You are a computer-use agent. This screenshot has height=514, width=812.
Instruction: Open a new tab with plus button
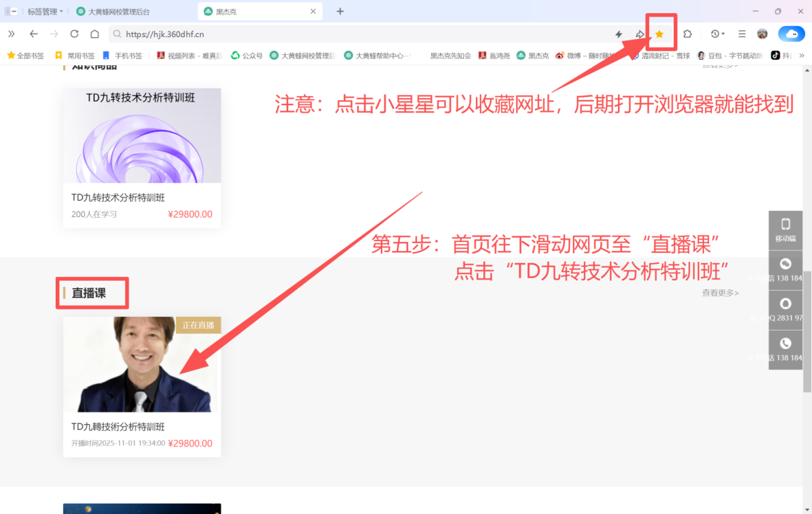340,12
